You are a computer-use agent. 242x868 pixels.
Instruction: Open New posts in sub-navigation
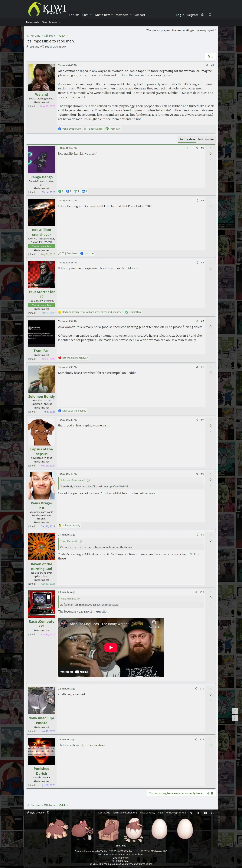pyautogui.click(x=33, y=22)
